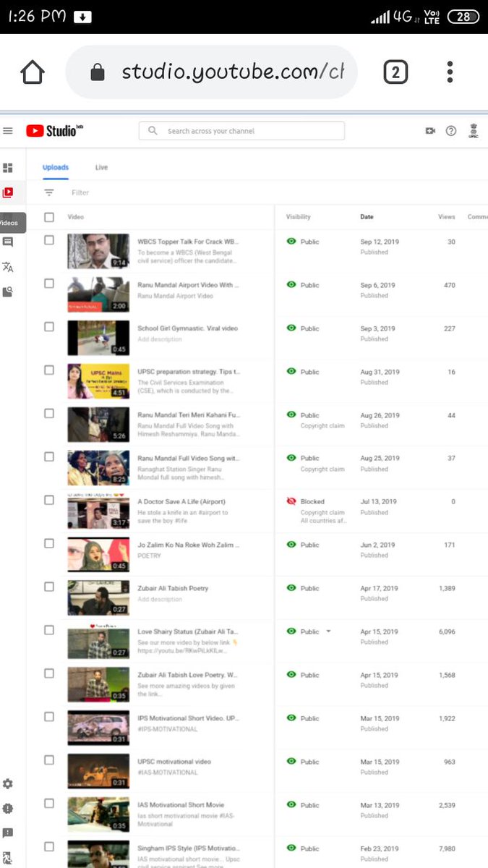Open the Help question mark icon
488x868 pixels.
point(451,131)
